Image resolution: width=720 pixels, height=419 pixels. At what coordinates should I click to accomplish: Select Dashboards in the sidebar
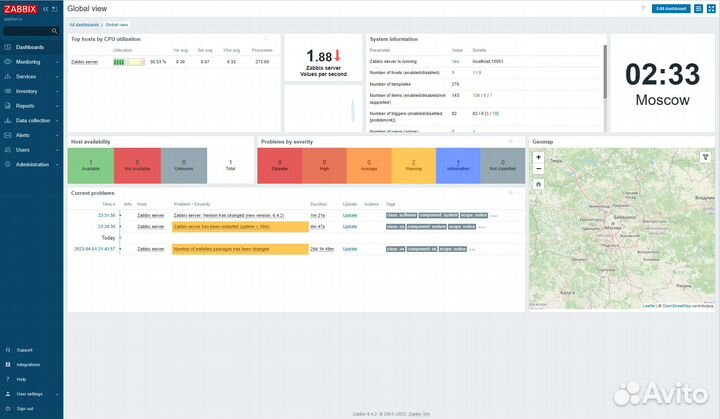29,47
